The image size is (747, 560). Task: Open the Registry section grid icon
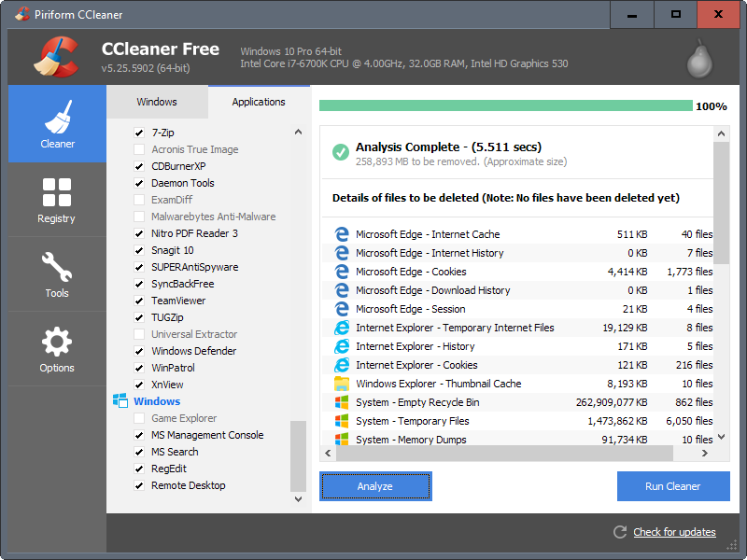pos(57,192)
